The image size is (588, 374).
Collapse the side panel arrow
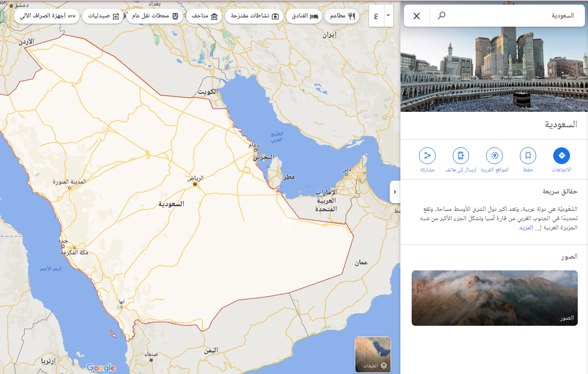[395, 192]
